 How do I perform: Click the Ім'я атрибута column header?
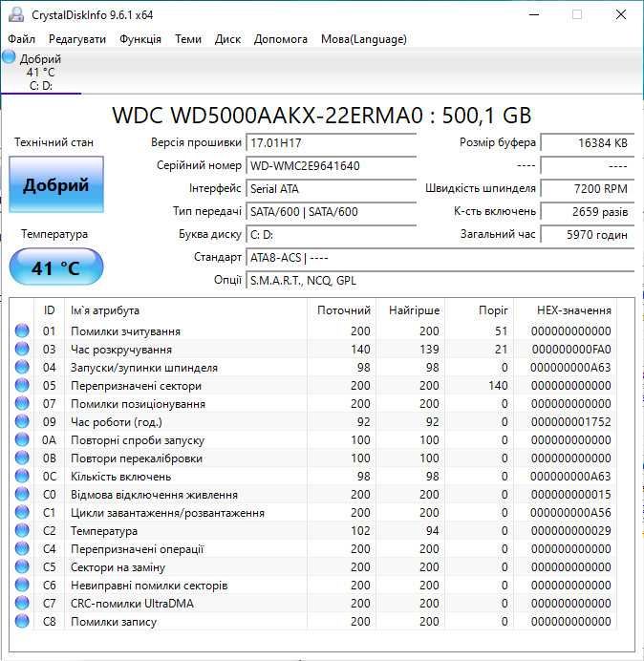pos(186,310)
